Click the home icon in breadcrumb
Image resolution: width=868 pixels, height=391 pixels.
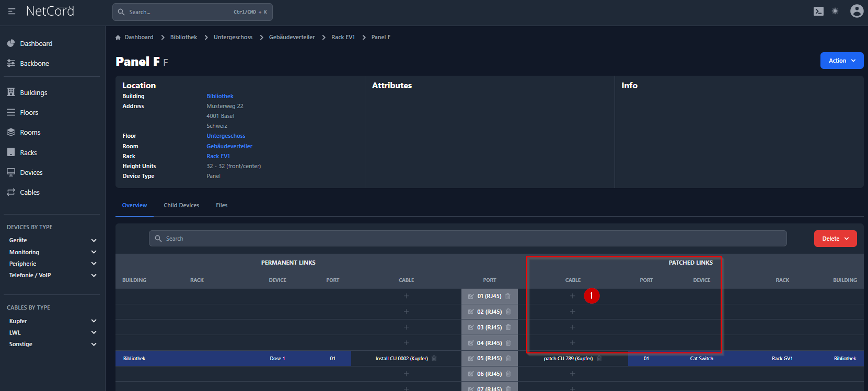[x=118, y=38]
